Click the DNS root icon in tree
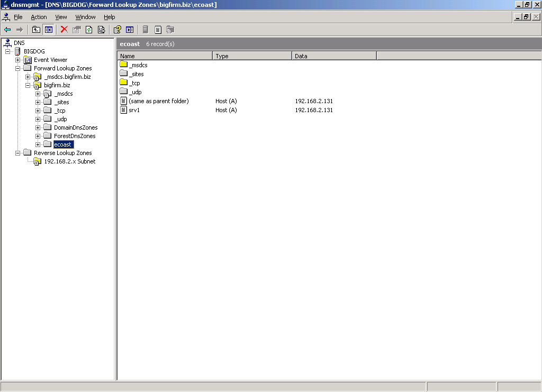 [x=7, y=43]
